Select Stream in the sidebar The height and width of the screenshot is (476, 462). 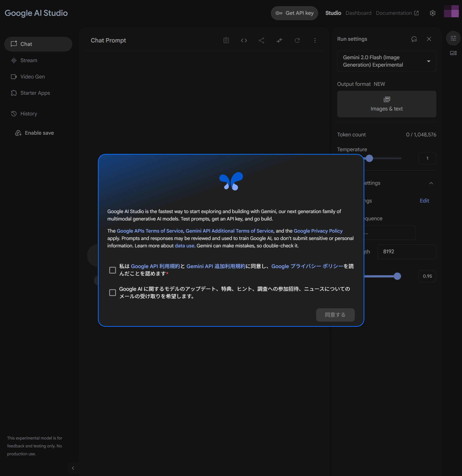pyautogui.click(x=38, y=60)
